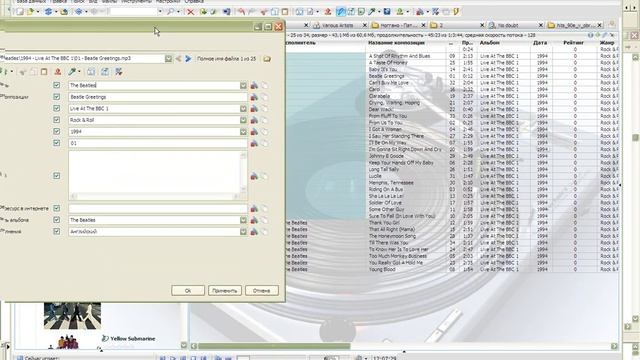Screen dimensions: 640x360
Task: Click the red-blue icon next to The Beatles artist field
Action: click(254, 85)
